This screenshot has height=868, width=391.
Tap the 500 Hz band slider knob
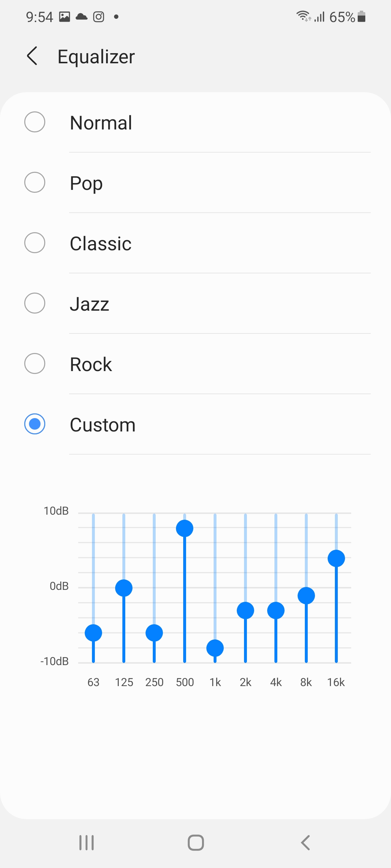pos(185,528)
